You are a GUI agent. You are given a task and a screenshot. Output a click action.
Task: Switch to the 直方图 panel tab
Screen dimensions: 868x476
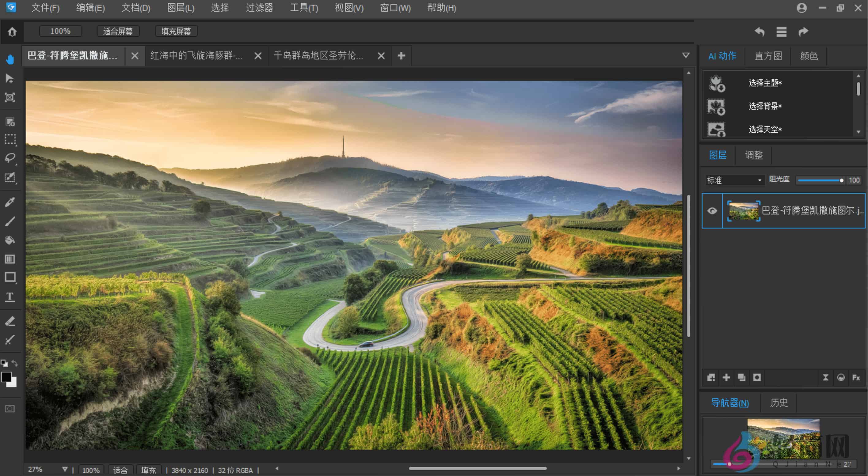pos(768,56)
